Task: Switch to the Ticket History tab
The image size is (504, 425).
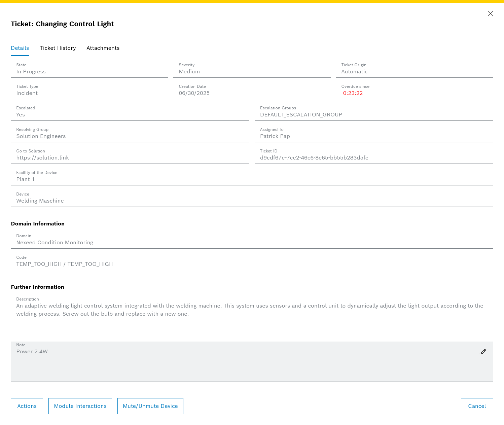Action: tap(58, 48)
